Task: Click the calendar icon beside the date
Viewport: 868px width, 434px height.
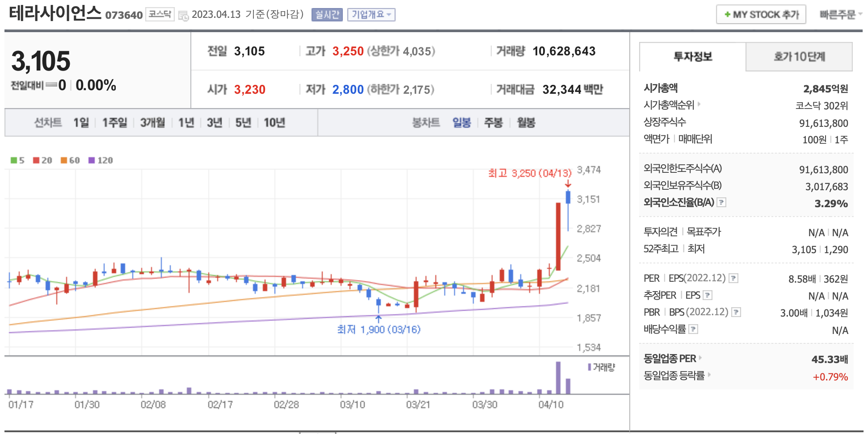Action: pyautogui.click(x=183, y=16)
